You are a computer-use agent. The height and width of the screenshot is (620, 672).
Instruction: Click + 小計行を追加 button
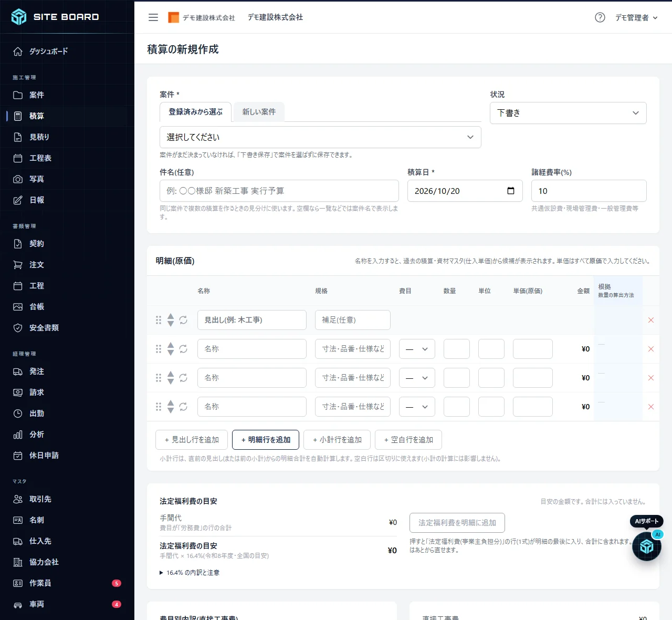[337, 440]
